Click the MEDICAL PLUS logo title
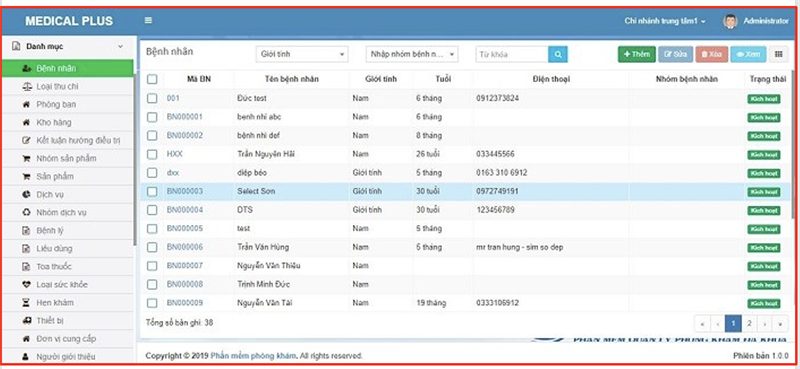The height and width of the screenshot is (369, 800). tap(69, 21)
